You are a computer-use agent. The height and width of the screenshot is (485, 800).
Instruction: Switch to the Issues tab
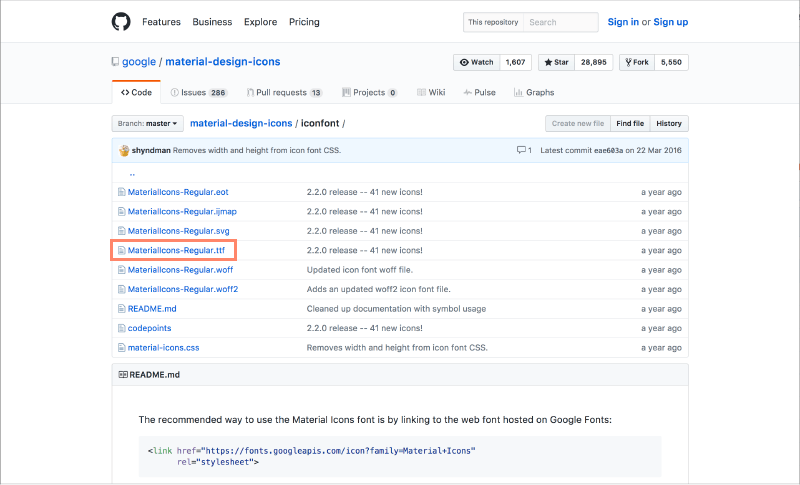(197, 92)
